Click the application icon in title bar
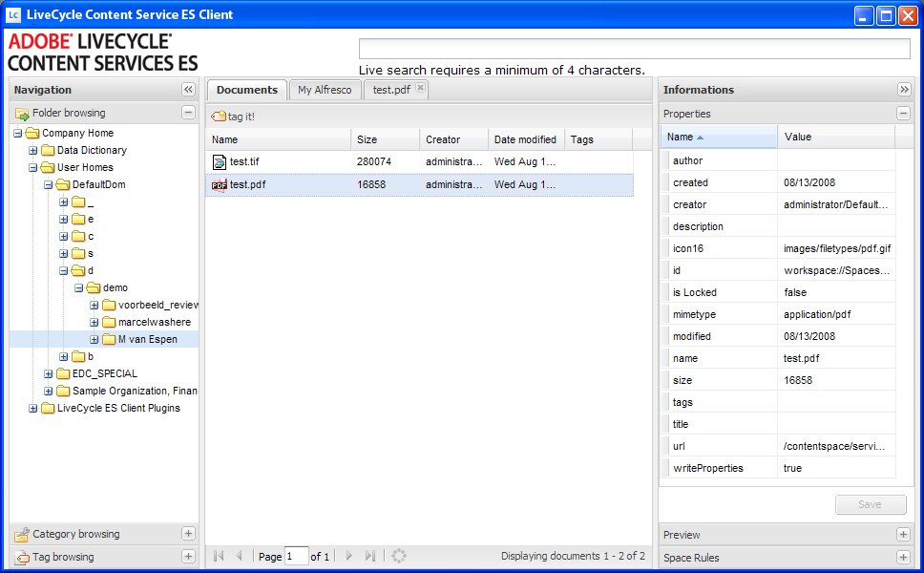The image size is (924, 573). click(13, 14)
